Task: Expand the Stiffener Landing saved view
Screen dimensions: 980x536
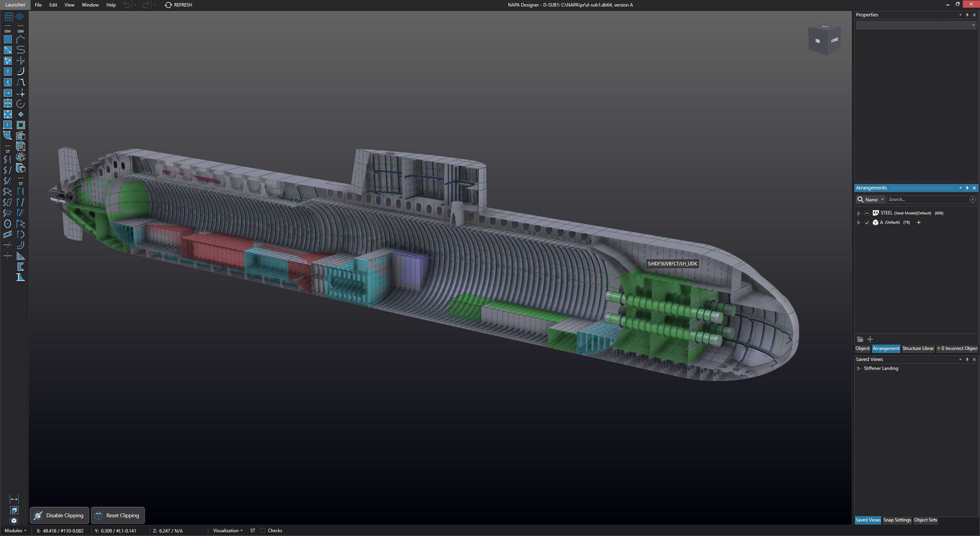Action: coord(859,368)
